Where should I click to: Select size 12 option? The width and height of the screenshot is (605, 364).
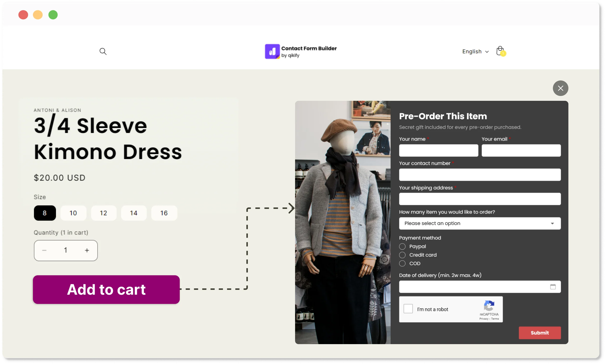(x=103, y=213)
